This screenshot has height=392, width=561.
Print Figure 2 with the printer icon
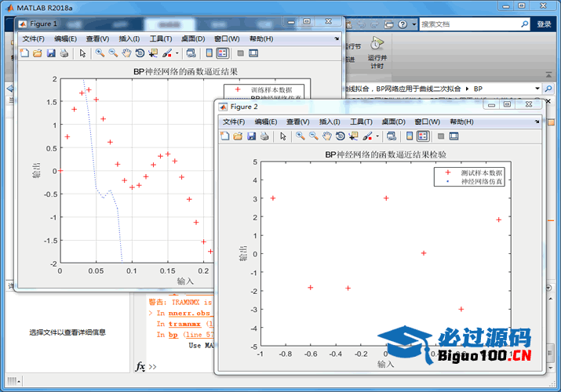(x=264, y=136)
